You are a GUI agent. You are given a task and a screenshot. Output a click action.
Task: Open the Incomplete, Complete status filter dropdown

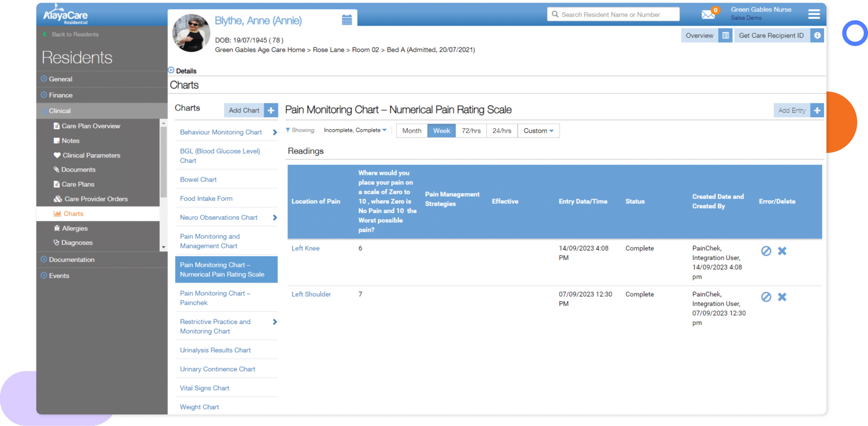tap(355, 130)
